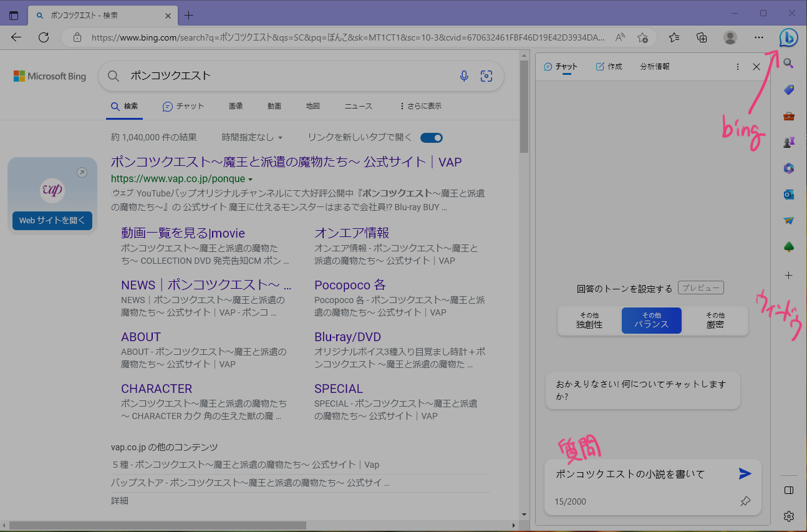Open the Microsoft 365 sidebar icon
This screenshot has width=807, height=532.
(x=788, y=168)
